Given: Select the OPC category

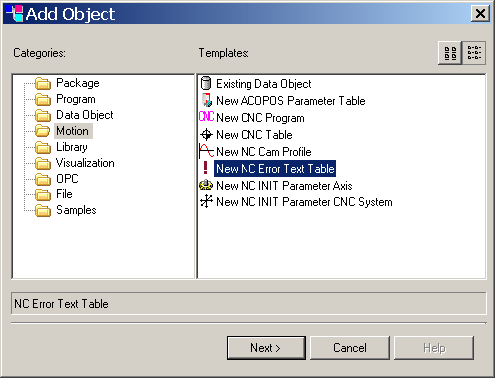Looking at the screenshot, I should click(x=67, y=179).
